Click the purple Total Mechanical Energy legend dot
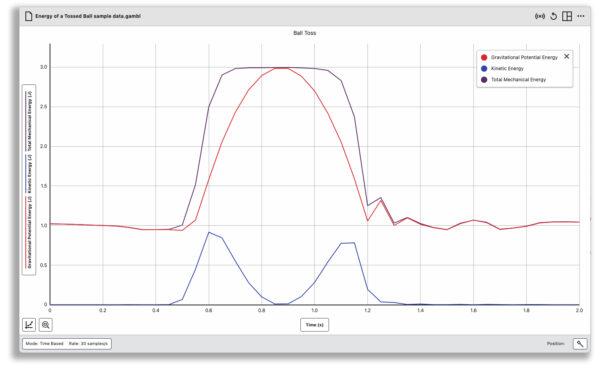 484,80
